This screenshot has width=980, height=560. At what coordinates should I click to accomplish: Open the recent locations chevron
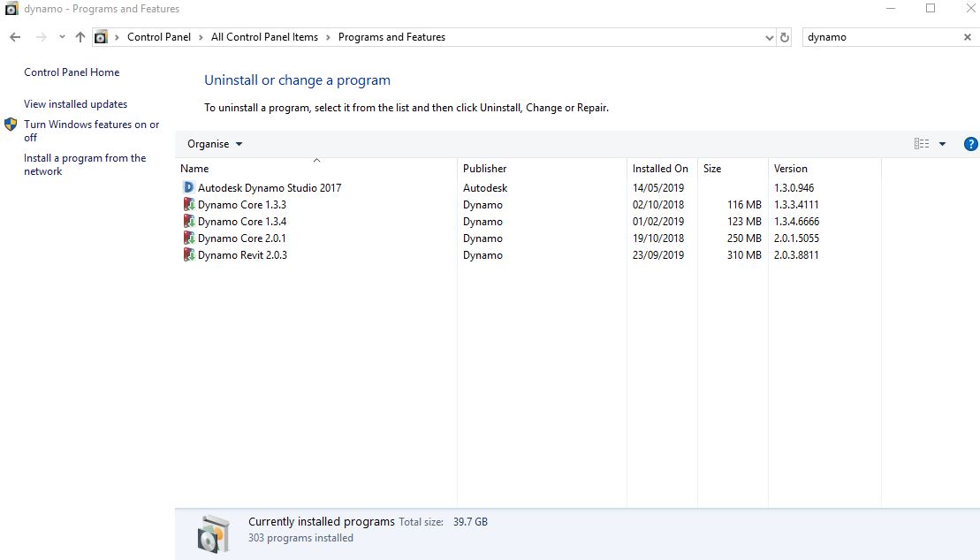point(62,37)
